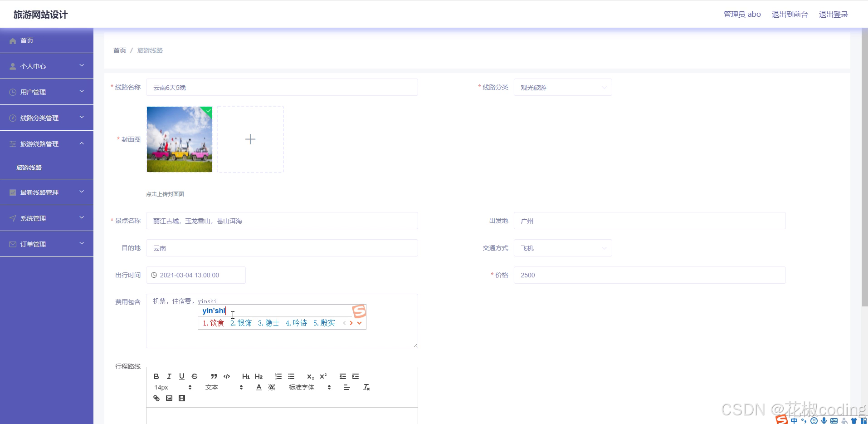Decrease indent in the editor

click(x=342, y=376)
